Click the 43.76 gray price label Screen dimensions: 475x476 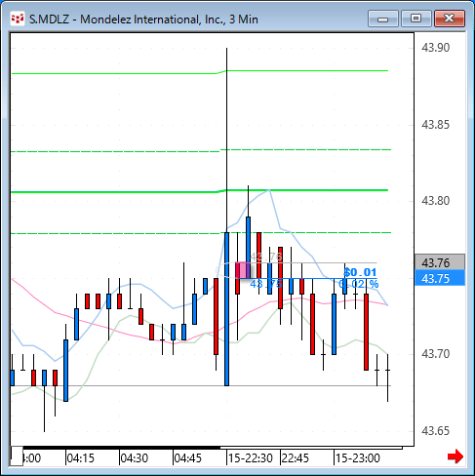point(440,262)
